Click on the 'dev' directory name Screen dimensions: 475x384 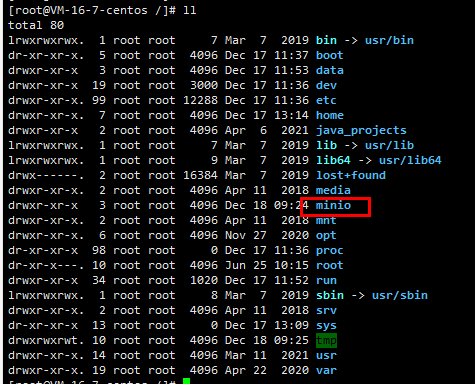click(x=326, y=85)
